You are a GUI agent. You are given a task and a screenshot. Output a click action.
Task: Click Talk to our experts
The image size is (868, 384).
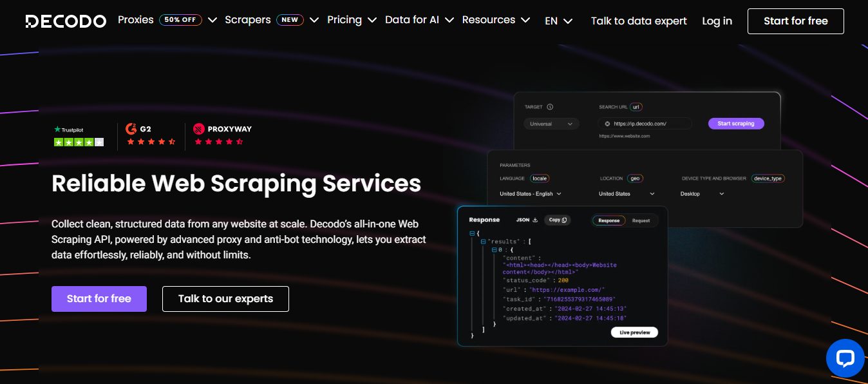pos(225,298)
